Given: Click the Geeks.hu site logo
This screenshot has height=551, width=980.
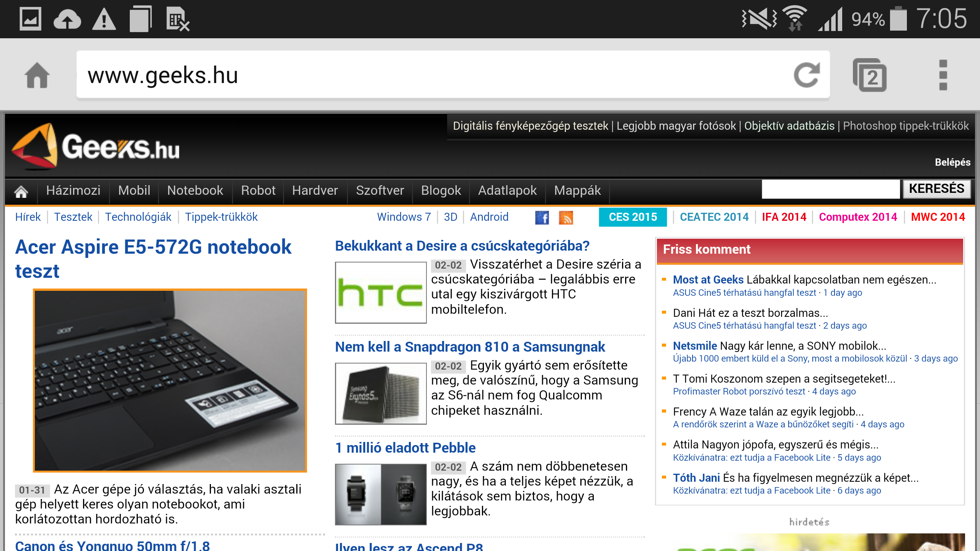Looking at the screenshot, I should pyautogui.click(x=96, y=147).
